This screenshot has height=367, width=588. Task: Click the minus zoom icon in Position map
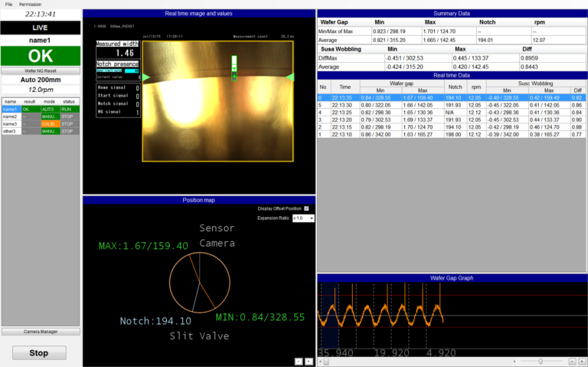click(x=298, y=360)
